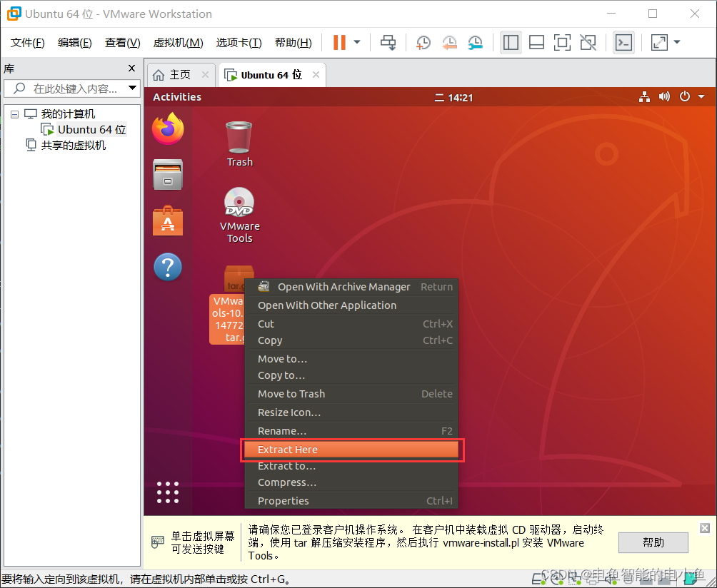The image size is (717, 588).
Task: Click the keyboard icon in the hint bar
Action: (x=158, y=542)
